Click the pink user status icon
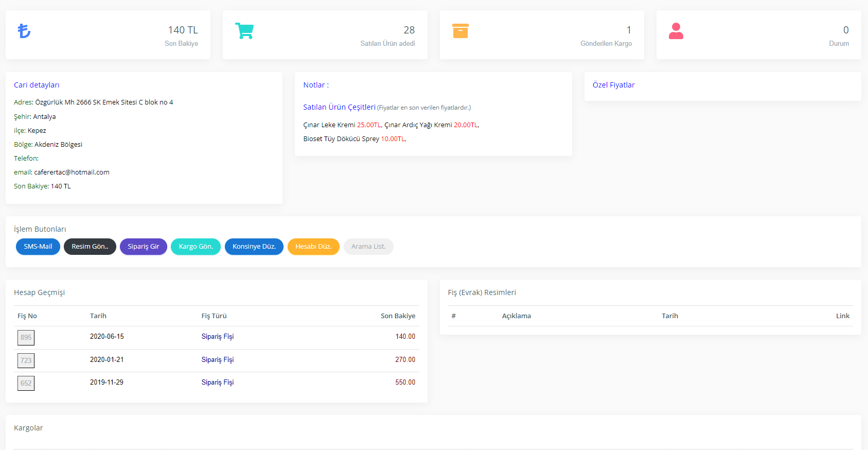 (676, 31)
